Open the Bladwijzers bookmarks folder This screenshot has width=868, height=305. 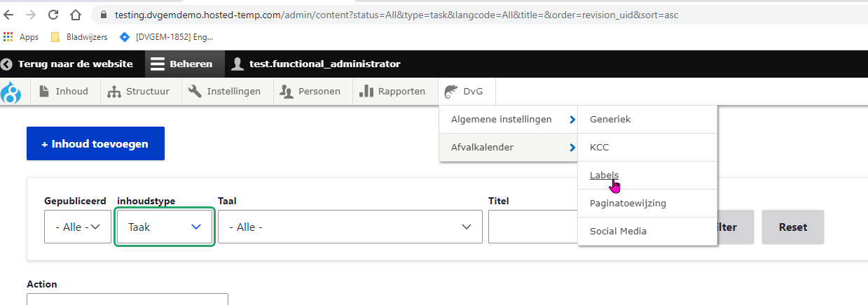point(79,36)
